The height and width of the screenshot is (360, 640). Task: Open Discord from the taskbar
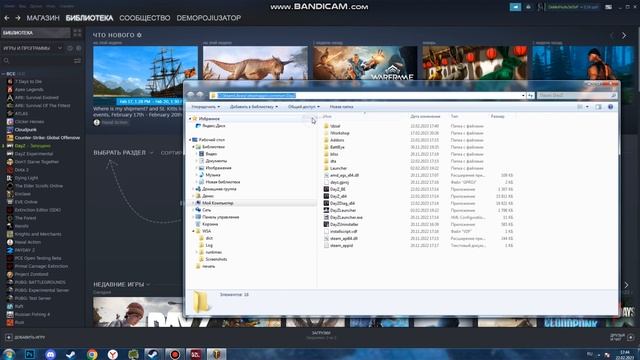click(50, 354)
